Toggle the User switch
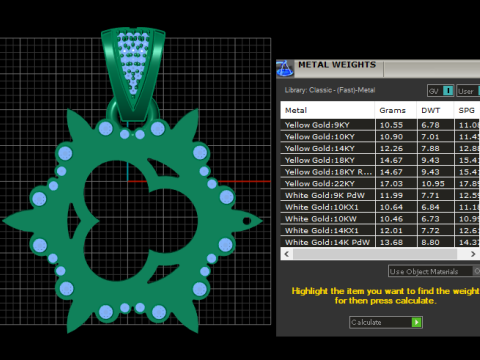This screenshot has width=480, height=360. (x=468, y=91)
